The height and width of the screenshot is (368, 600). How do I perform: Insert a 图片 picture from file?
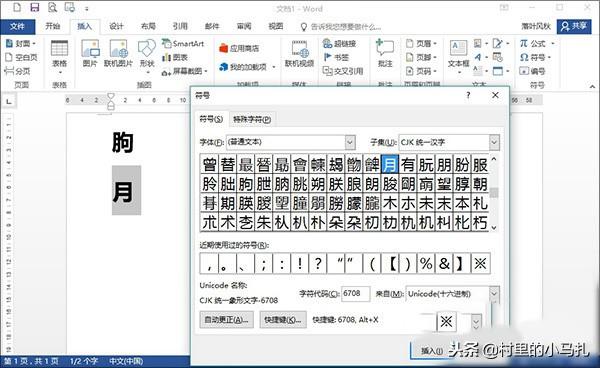coord(90,54)
